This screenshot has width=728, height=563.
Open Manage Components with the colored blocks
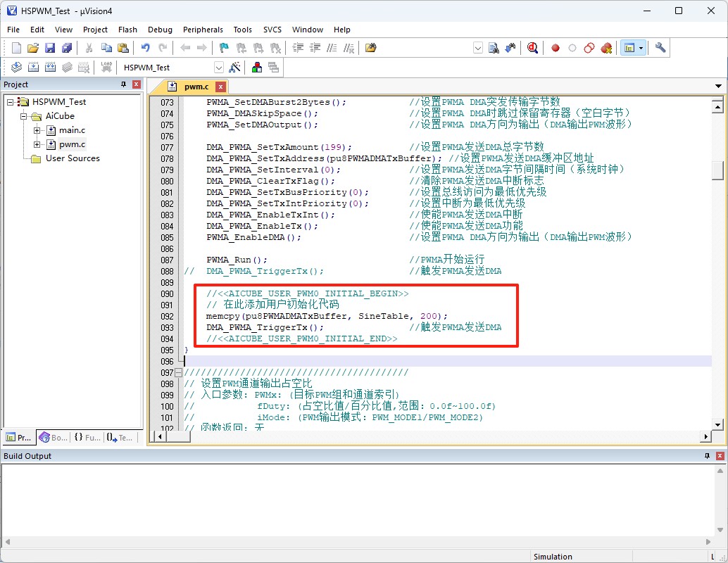257,68
